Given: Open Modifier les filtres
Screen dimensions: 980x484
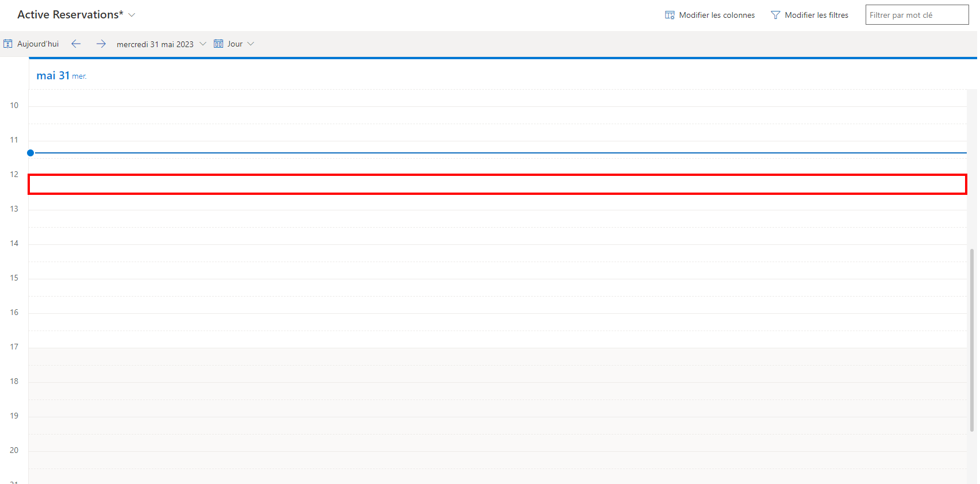Looking at the screenshot, I should tap(809, 15).
